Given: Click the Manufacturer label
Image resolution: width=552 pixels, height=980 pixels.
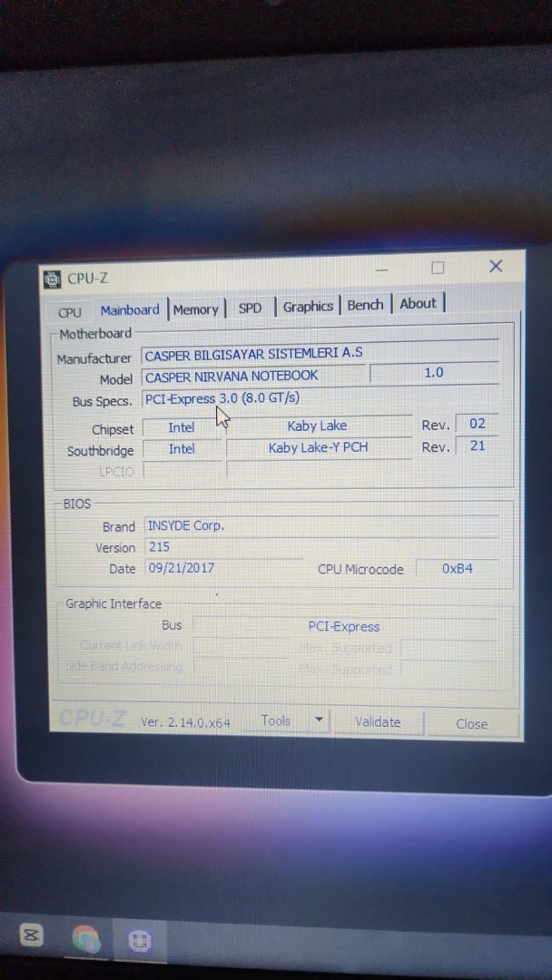Looking at the screenshot, I should coord(94,358).
